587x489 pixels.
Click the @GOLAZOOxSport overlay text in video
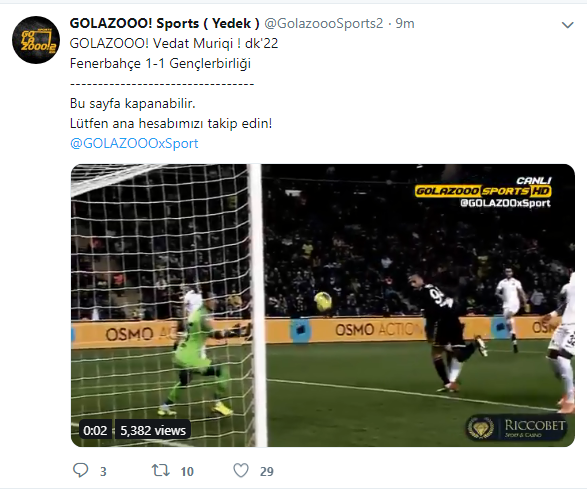click(505, 203)
